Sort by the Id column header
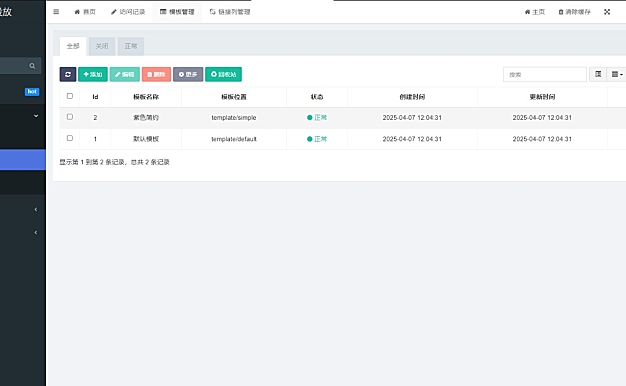The height and width of the screenshot is (386, 626). [95, 97]
